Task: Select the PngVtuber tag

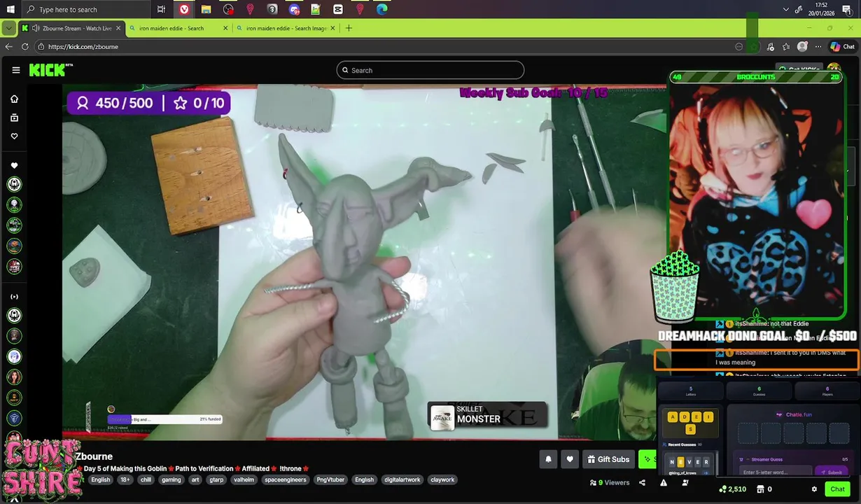Action: click(330, 480)
